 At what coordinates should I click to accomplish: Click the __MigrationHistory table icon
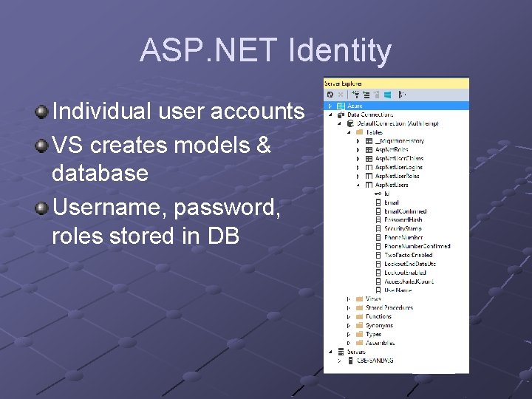point(369,141)
